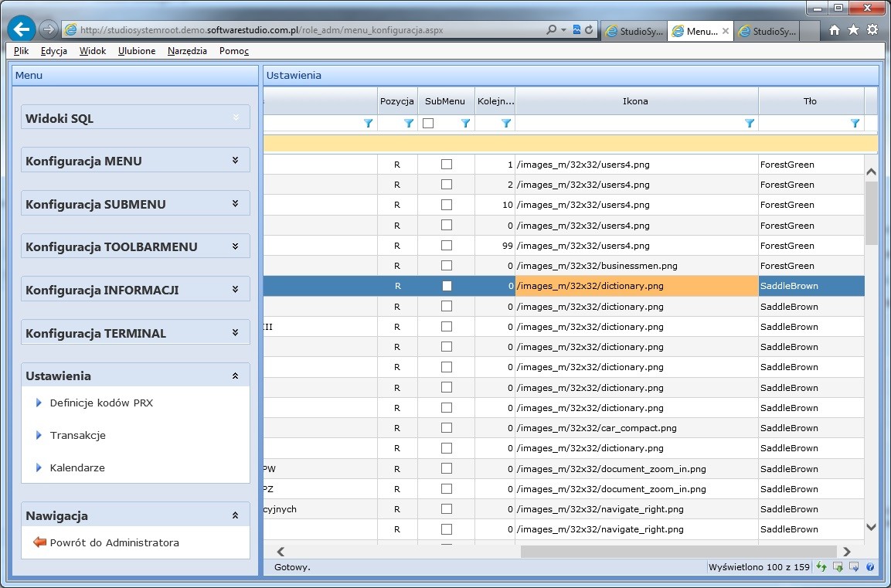Expand the Konfiguracja INFORMACJI panel
This screenshot has height=588, width=891.
click(235, 289)
